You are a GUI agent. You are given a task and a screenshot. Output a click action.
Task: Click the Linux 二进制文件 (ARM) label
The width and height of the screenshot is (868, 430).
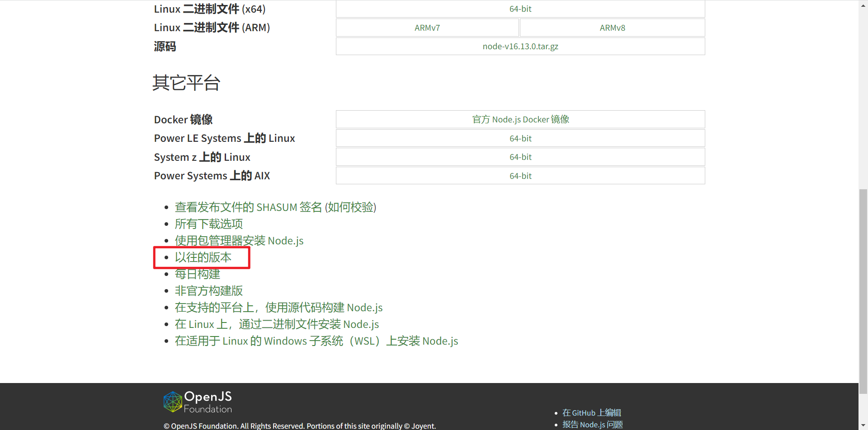(x=212, y=28)
